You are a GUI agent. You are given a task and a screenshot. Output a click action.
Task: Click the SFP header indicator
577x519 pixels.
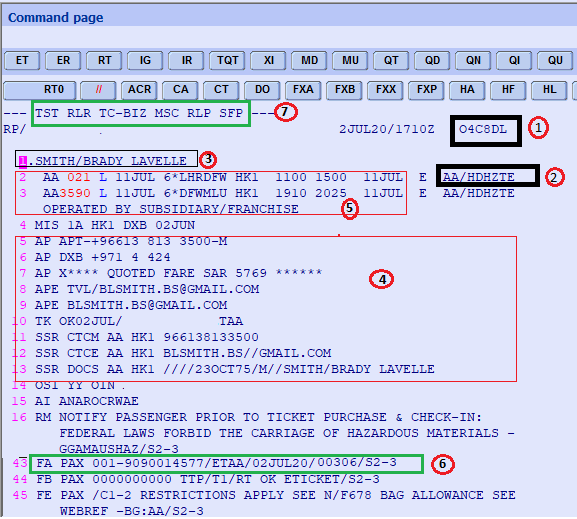pyautogui.click(x=231, y=113)
